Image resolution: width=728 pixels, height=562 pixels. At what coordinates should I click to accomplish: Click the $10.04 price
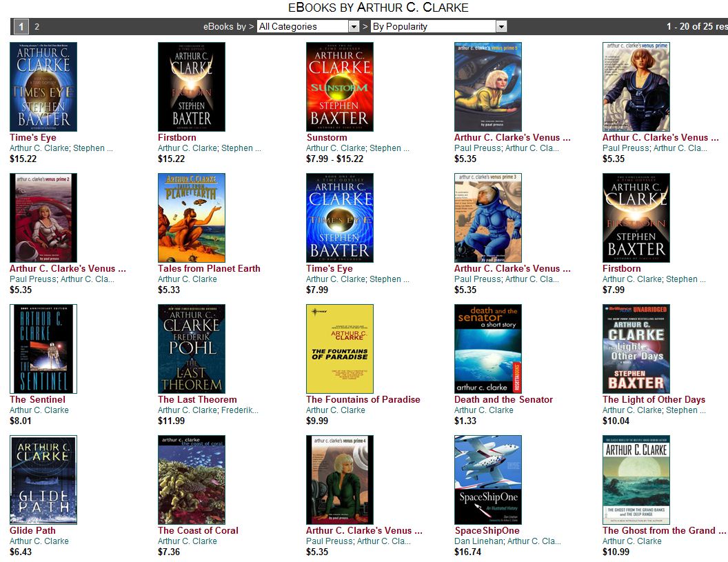pyautogui.click(x=616, y=421)
